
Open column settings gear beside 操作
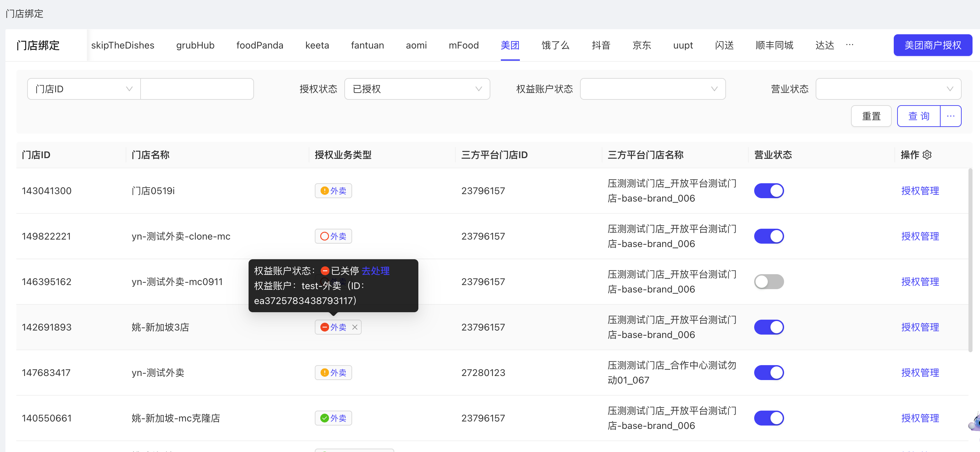[927, 155]
